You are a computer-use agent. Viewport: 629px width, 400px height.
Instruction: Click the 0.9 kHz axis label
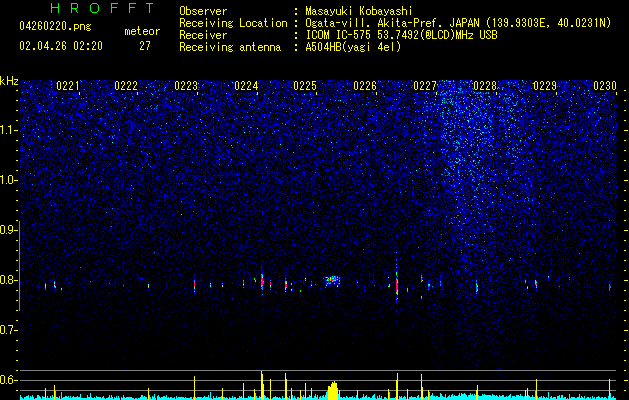8,230
